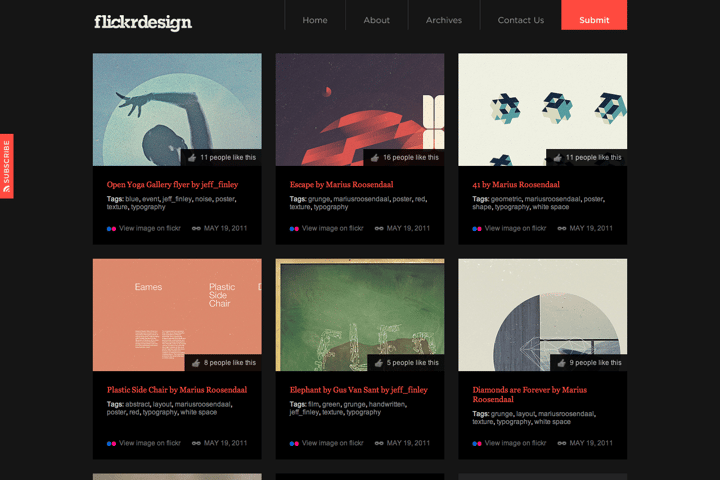This screenshot has width=720, height=480.
Task: Click permalink chain icon under Escape post
Action: pos(379,228)
